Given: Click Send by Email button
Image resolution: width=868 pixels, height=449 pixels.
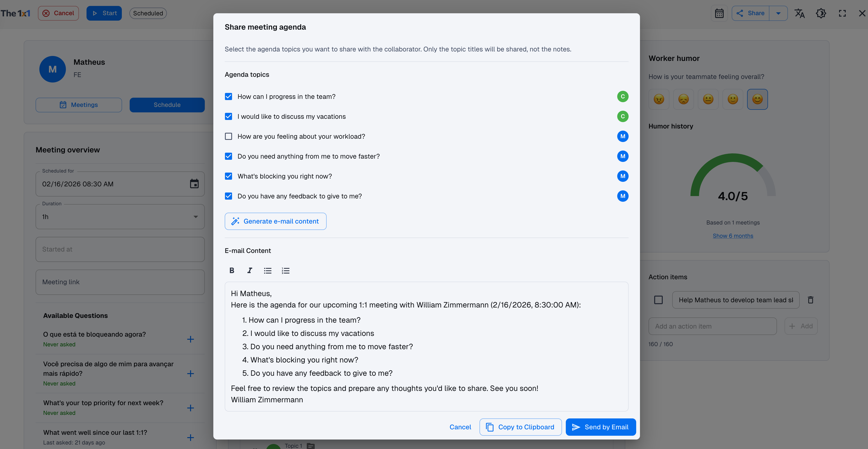Looking at the screenshot, I should 600,427.
